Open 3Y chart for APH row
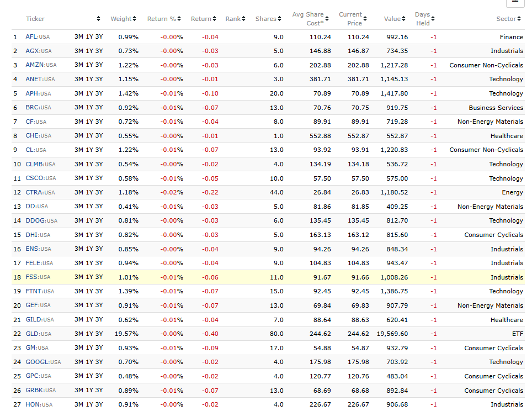532x411 pixels. click(x=99, y=93)
